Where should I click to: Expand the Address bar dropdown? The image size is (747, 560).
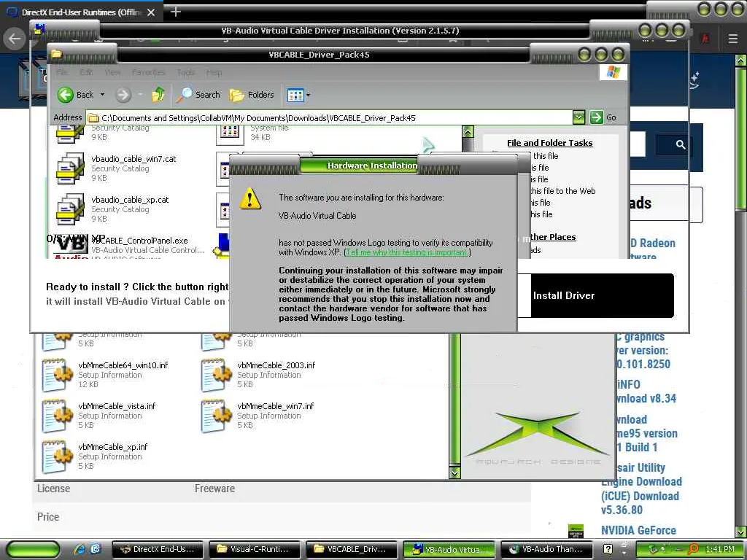[x=578, y=117]
